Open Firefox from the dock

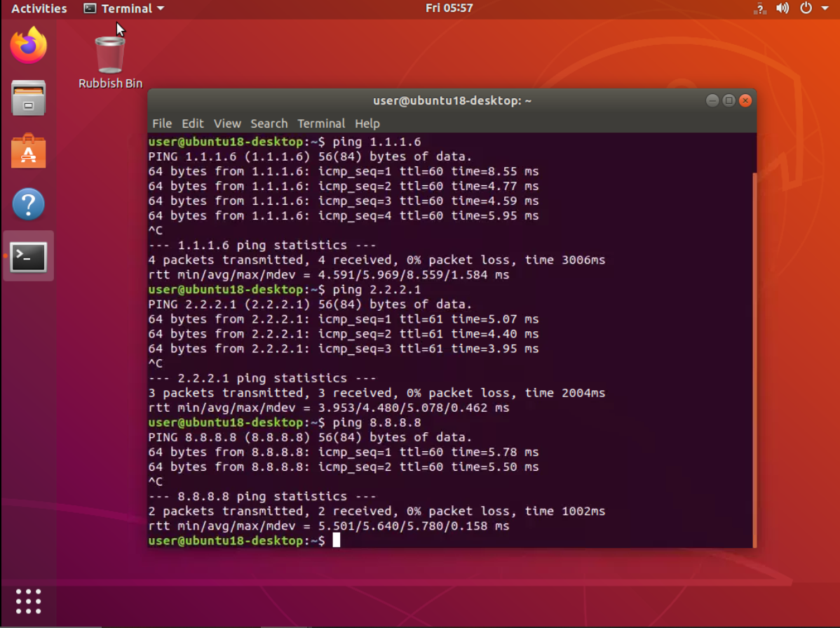click(x=28, y=46)
